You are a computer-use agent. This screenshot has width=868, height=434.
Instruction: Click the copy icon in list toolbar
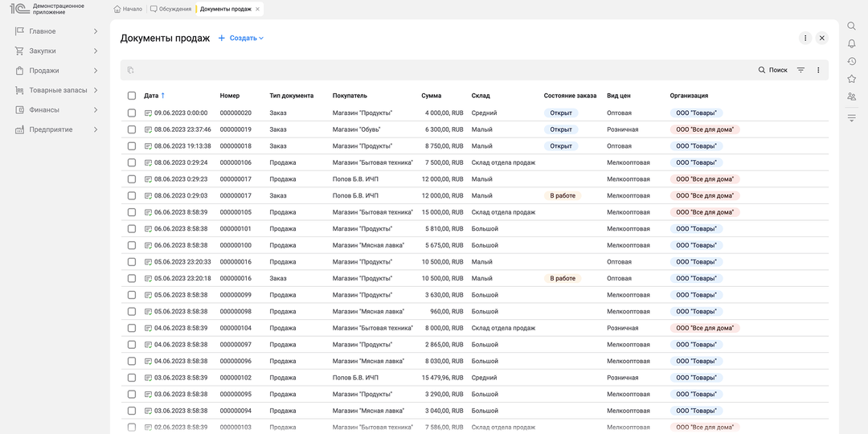(x=131, y=70)
